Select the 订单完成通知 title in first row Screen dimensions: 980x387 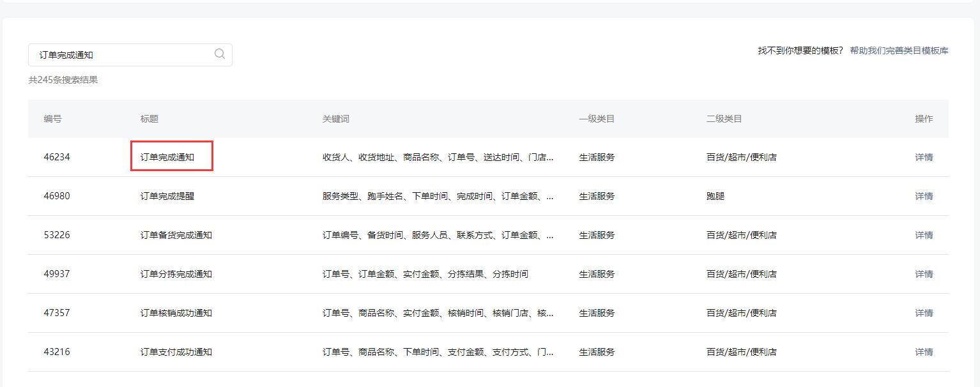(167, 157)
